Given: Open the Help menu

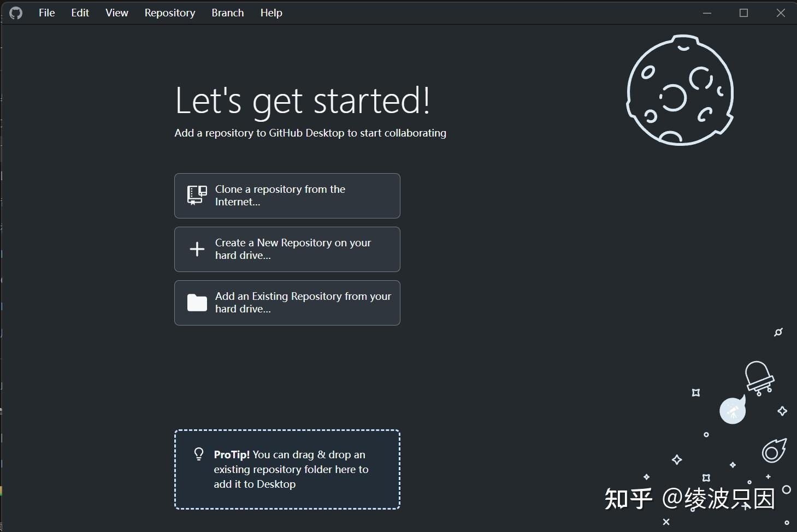Looking at the screenshot, I should [271, 13].
